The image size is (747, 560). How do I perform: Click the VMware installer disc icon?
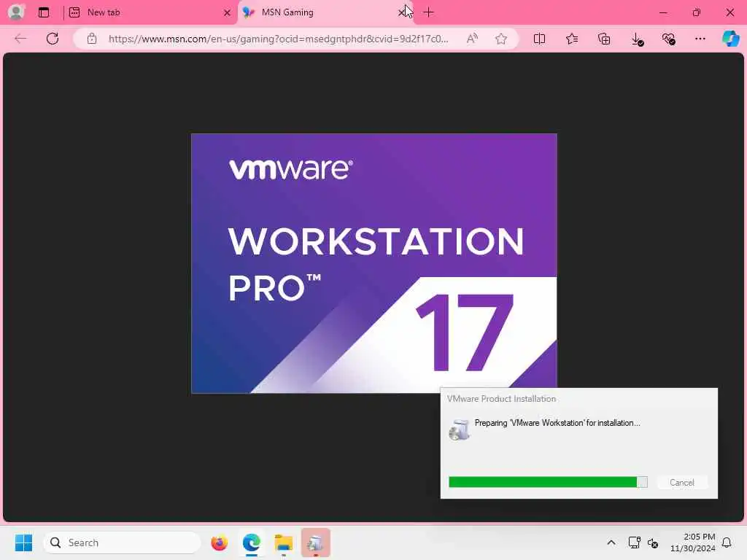460,429
